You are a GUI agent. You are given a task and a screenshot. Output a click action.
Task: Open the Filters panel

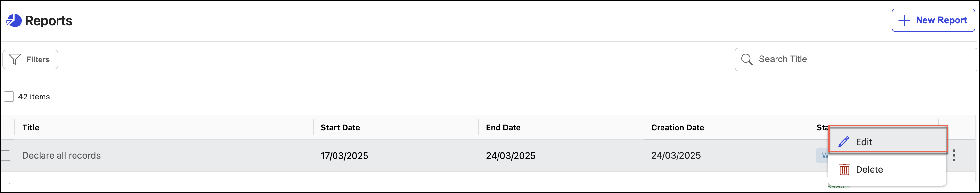tap(30, 60)
